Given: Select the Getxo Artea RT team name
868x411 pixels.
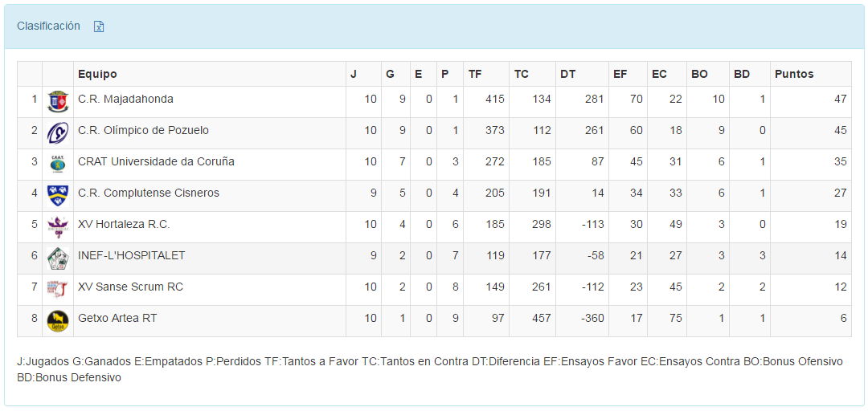Looking at the screenshot, I should click(117, 318).
